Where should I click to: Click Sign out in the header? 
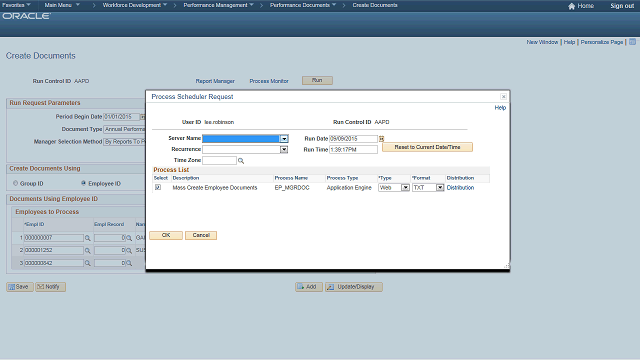click(x=622, y=6)
